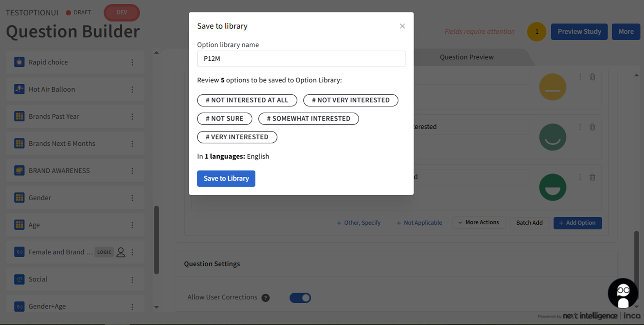
Task: Select the NOT SURE option tag
Action: (224, 118)
